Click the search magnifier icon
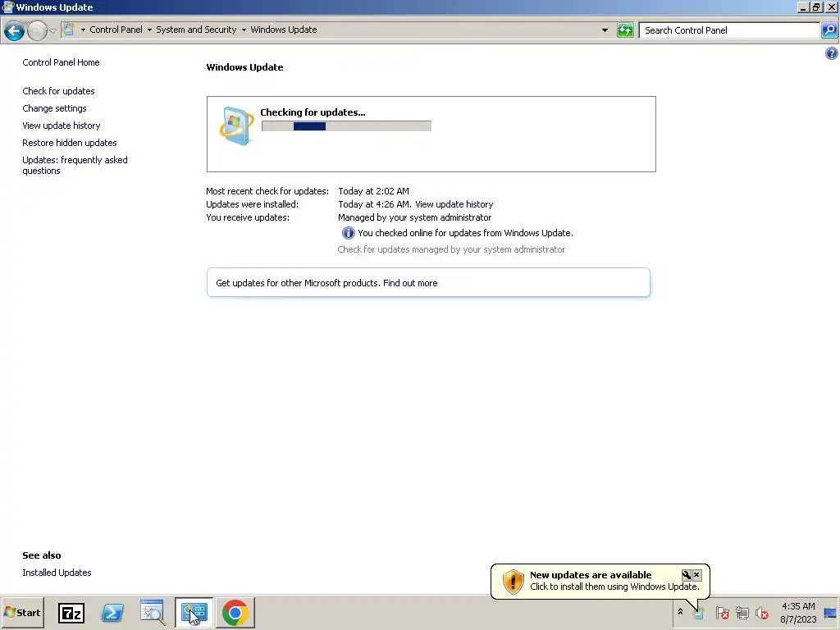This screenshot has height=630, width=840. [x=829, y=30]
